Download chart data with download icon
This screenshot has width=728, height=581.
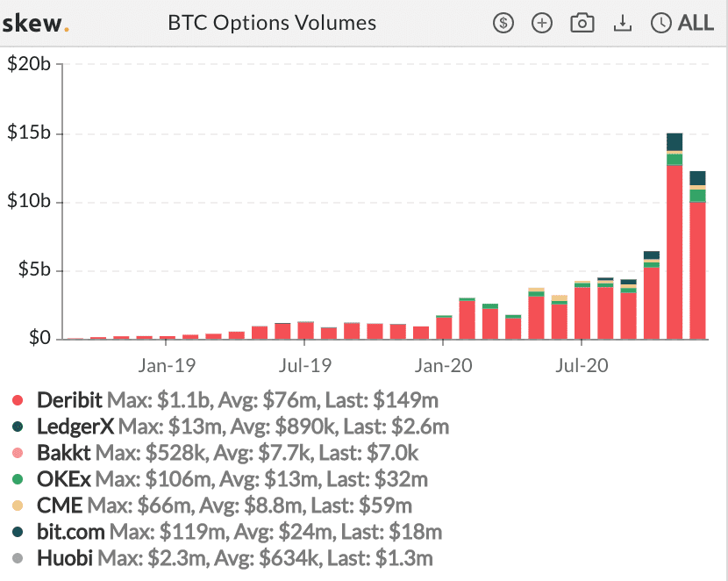[622, 23]
